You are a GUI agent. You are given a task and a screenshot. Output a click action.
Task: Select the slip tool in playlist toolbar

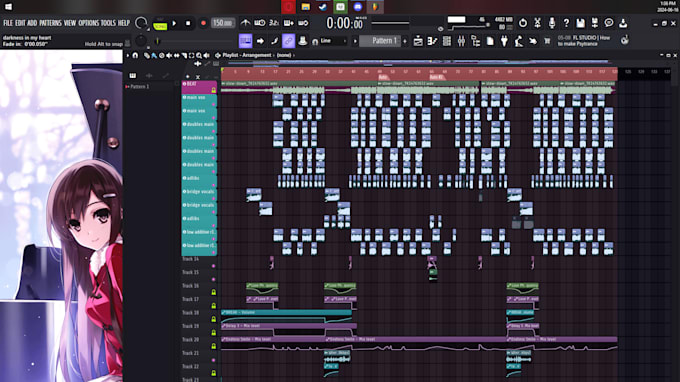pyautogui.click(x=177, y=56)
